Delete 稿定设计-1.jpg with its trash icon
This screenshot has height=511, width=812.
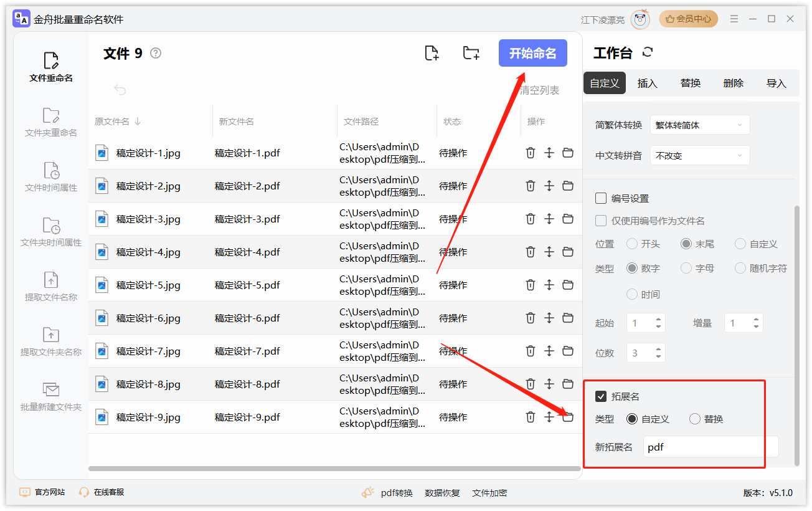point(530,152)
